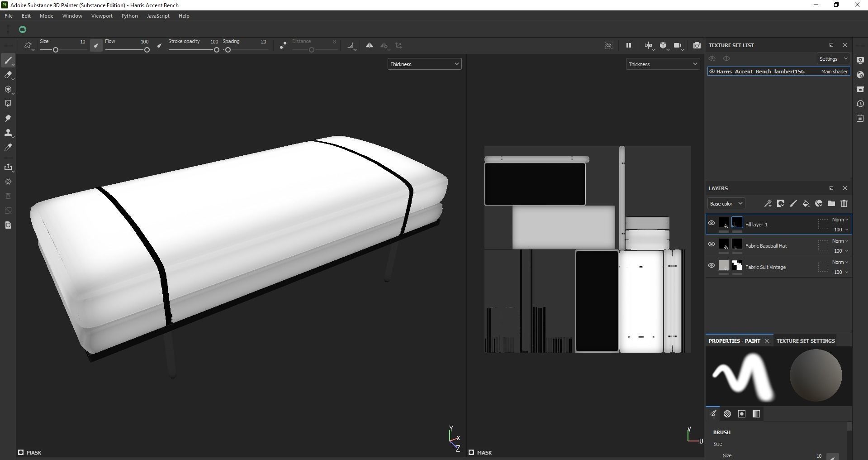Close the Properties - Paint tab
Screen dimensions: 868x460
(x=767, y=341)
